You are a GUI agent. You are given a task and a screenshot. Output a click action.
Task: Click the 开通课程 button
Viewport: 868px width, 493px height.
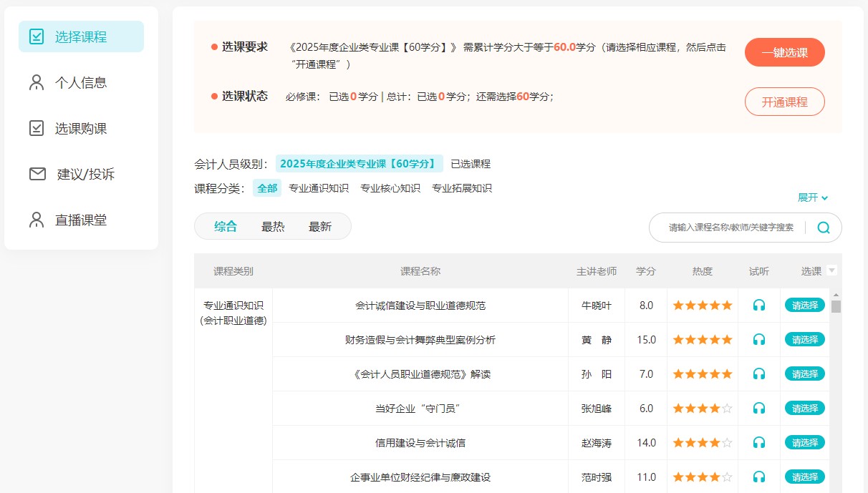[784, 102]
